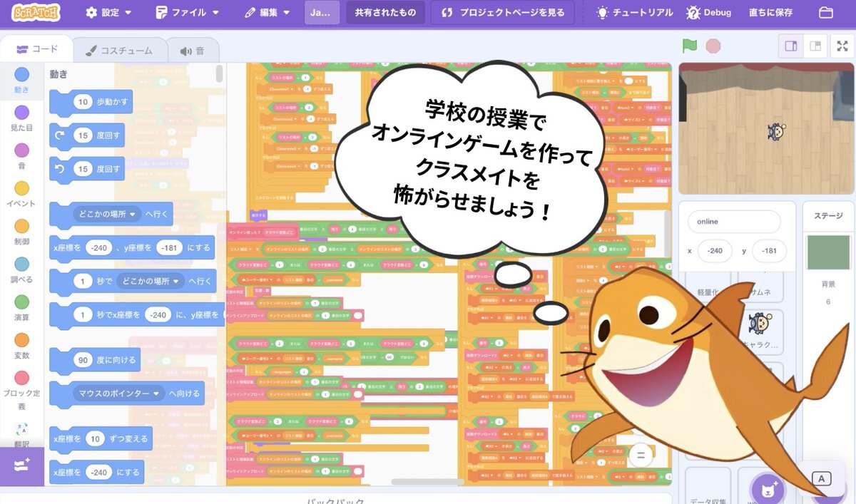856x504 pixels.
Task: Enter full screen stage mode
Action: [x=842, y=46]
